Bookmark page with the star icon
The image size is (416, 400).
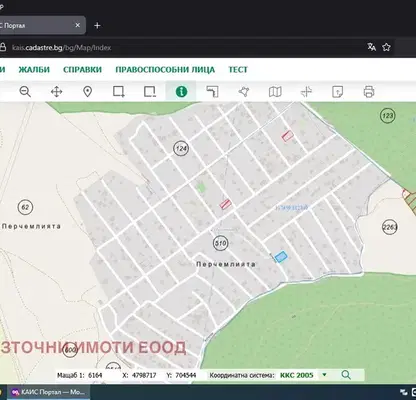click(x=386, y=47)
